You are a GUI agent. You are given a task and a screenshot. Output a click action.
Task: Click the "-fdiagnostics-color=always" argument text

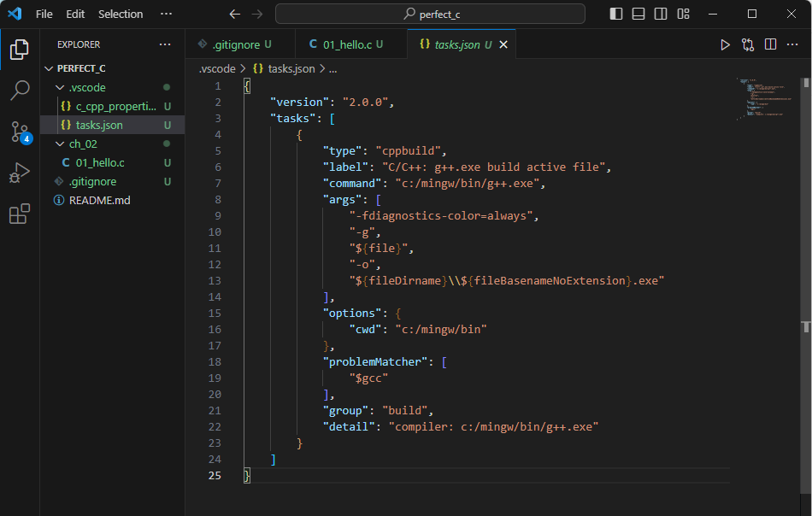[x=441, y=216]
